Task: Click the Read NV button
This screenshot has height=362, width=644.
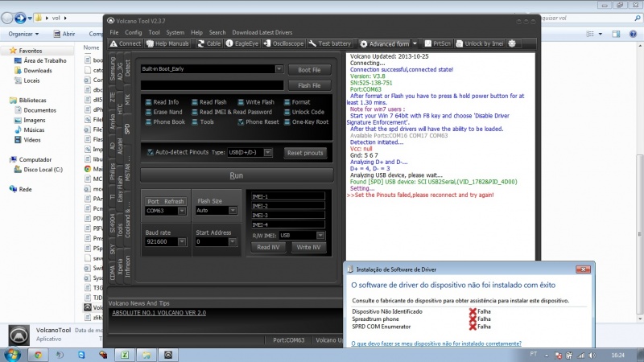Action: click(268, 247)
